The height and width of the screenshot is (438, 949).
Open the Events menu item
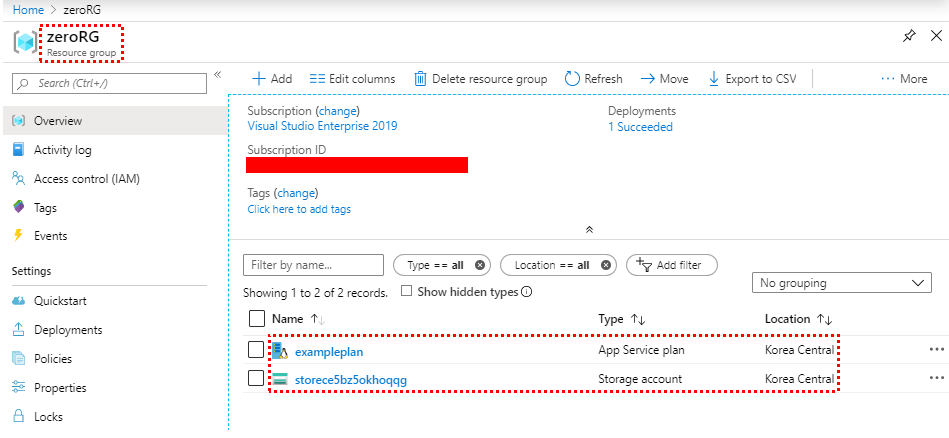[x=114, y=236]
